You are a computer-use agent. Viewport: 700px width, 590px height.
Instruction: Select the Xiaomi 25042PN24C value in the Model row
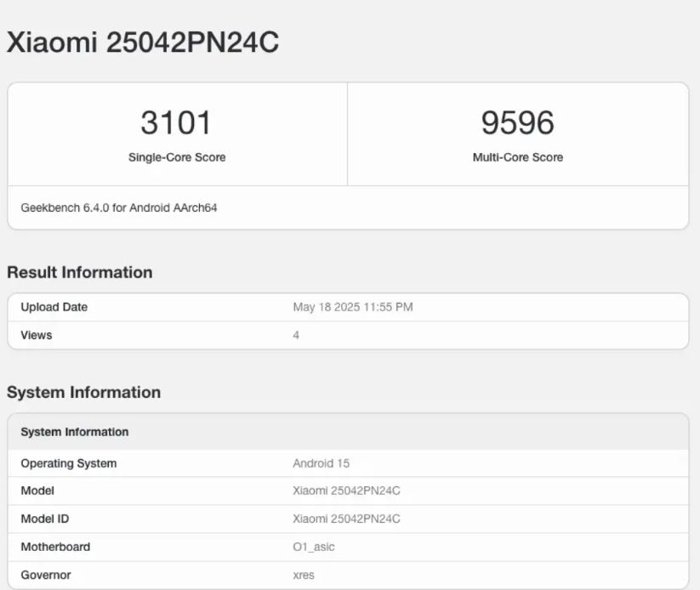click(346, 491)
